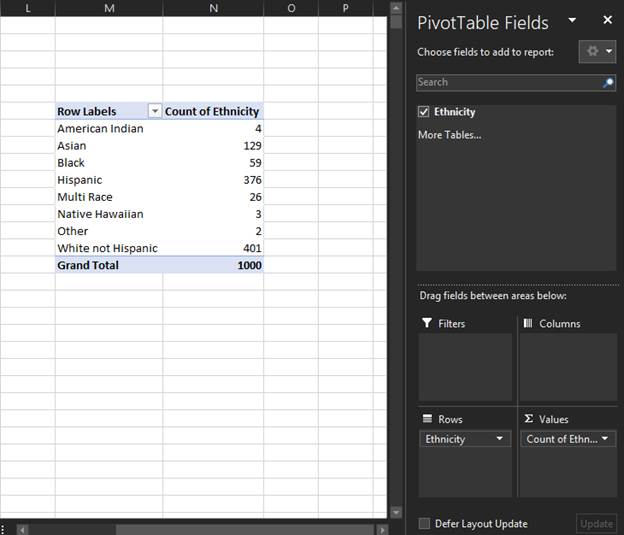Enable Defer Layout Update checkbox
Image resolution: width=624 pixels, height=535 pixels.
point(424,523)
